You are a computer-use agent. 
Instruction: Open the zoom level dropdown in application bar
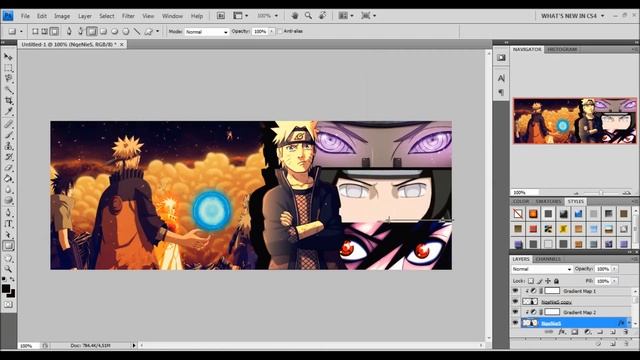coord(276,16)
